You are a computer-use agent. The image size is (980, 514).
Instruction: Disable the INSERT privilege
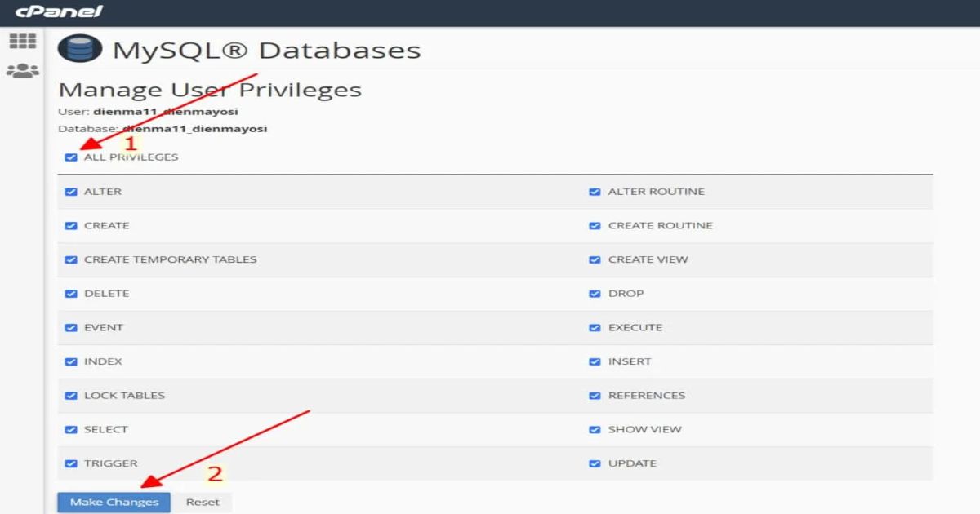[x=595, y=361]
